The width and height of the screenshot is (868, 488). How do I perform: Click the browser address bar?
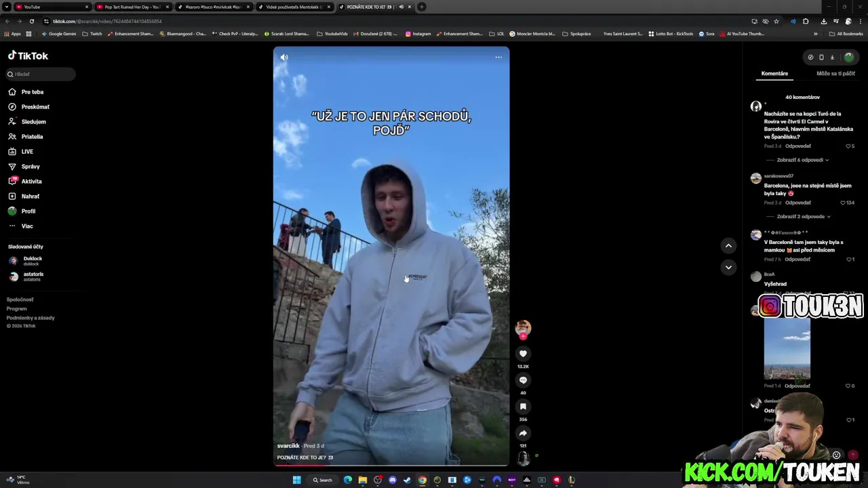(393, 21)
